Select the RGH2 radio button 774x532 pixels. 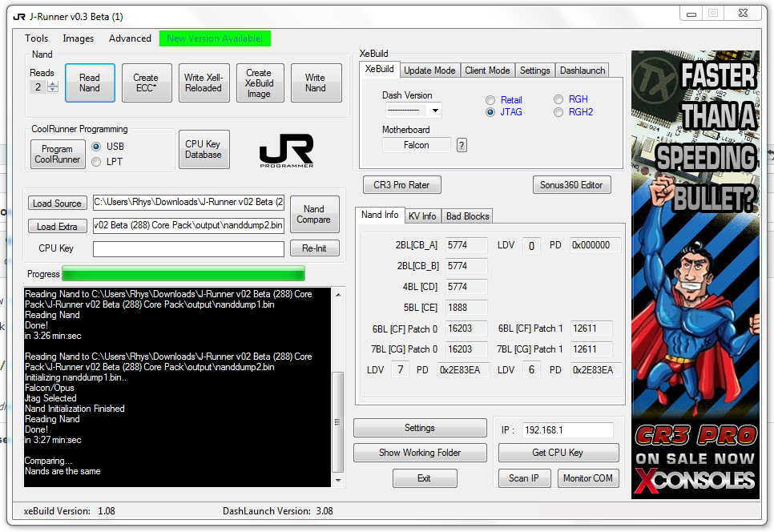tap(558, 112)
